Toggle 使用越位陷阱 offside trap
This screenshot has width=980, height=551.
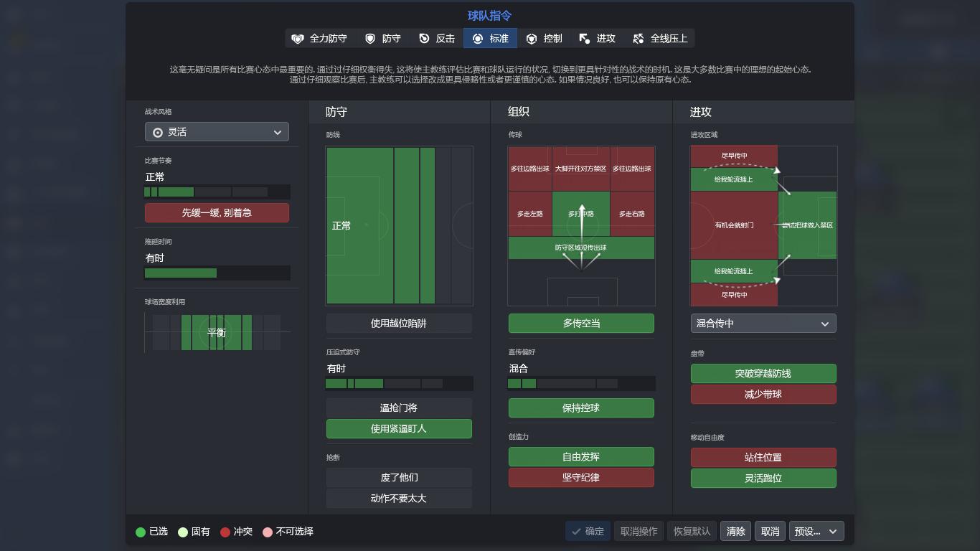[399, 322]
